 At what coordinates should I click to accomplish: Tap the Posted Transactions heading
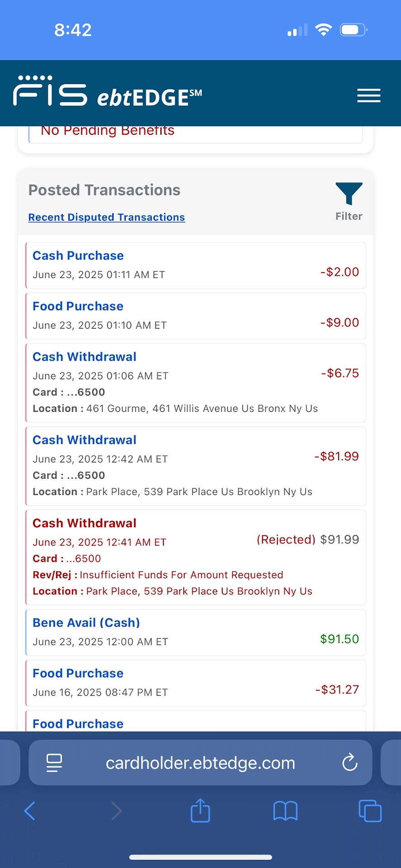coord(104,190)
